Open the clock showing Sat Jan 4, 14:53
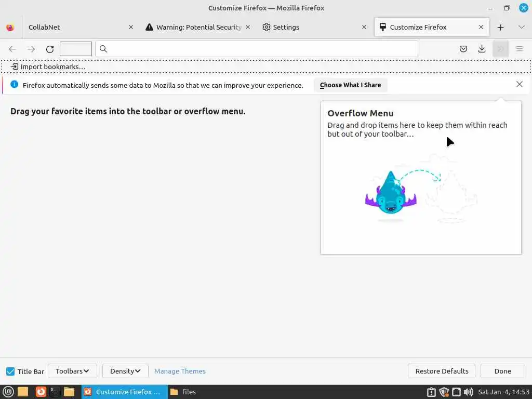Image resolution: width=532 pixels, height=399 pixels. pyautogui.click(x=503, y=392)
